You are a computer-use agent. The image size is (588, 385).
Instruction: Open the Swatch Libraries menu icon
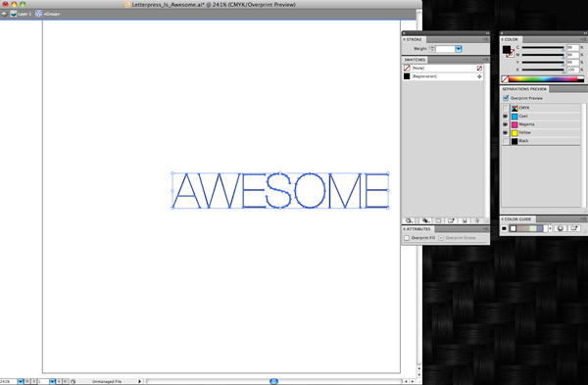point(409,220)
